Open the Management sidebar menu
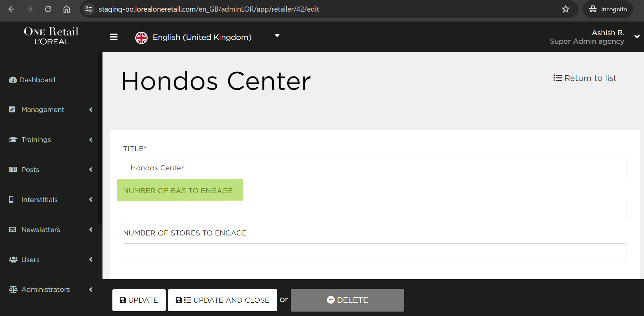644x316 pixels. [43, 110]
